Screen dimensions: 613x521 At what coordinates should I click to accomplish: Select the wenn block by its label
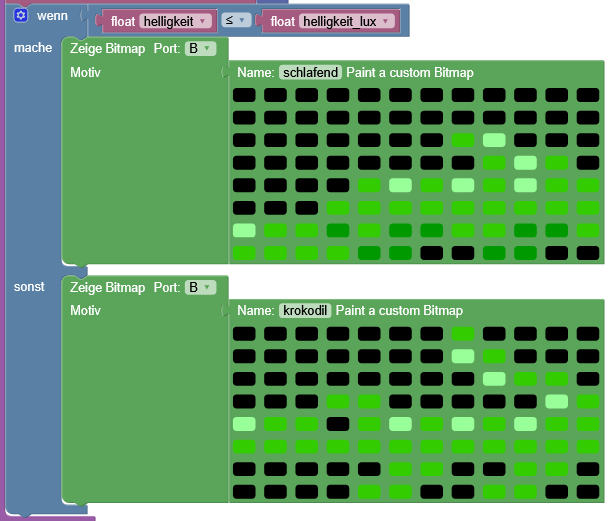(52, 16)
